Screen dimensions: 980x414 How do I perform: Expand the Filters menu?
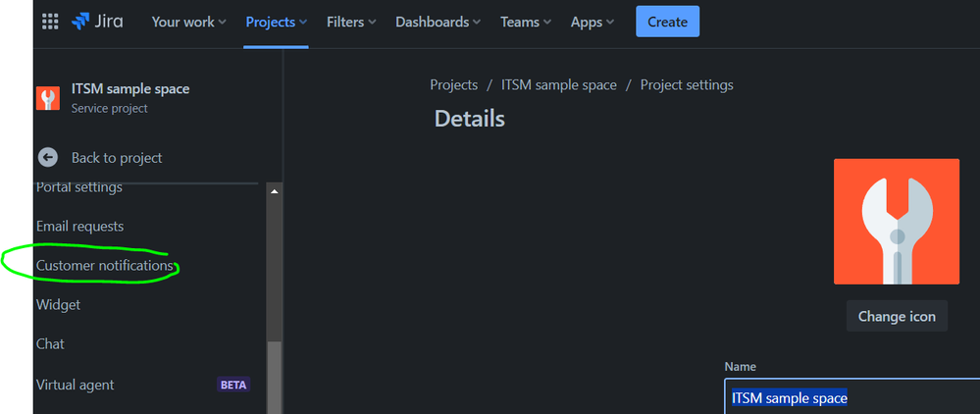click(350, 22)
